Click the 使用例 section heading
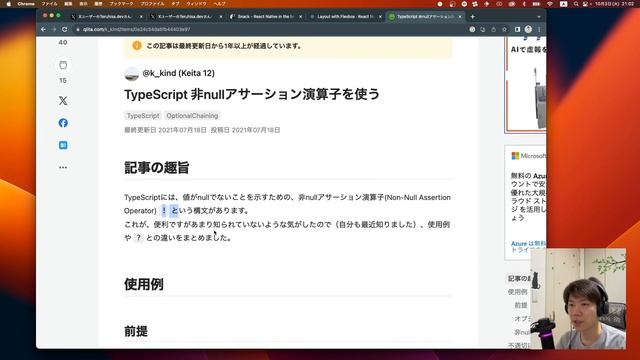Screen dimensions: 640x360 (144, 284)
